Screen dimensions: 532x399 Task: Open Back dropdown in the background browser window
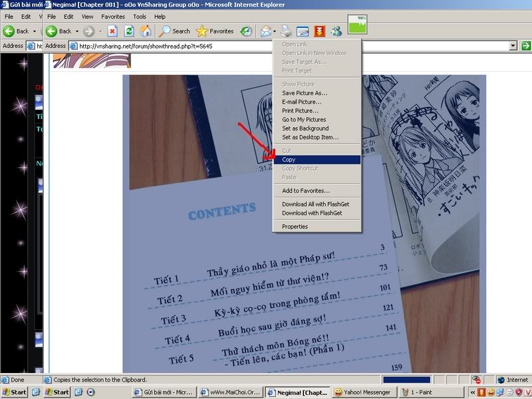[x=35, y=31]
